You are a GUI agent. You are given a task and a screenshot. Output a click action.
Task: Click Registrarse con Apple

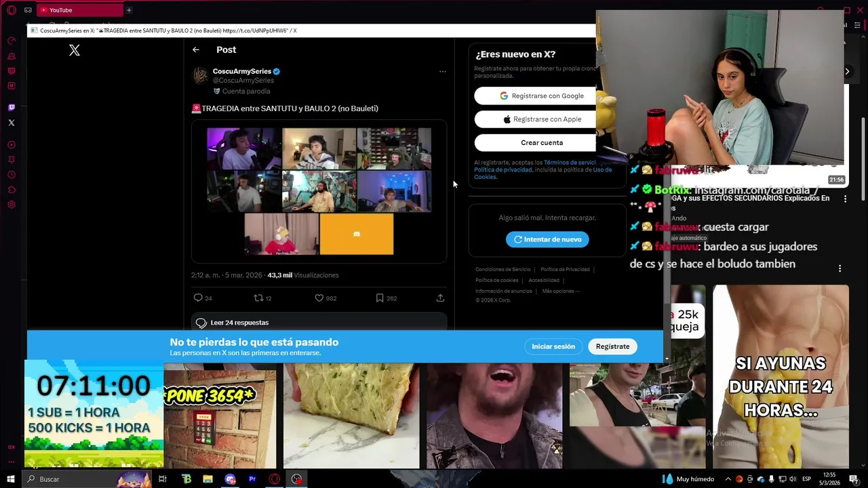(535, 119)
